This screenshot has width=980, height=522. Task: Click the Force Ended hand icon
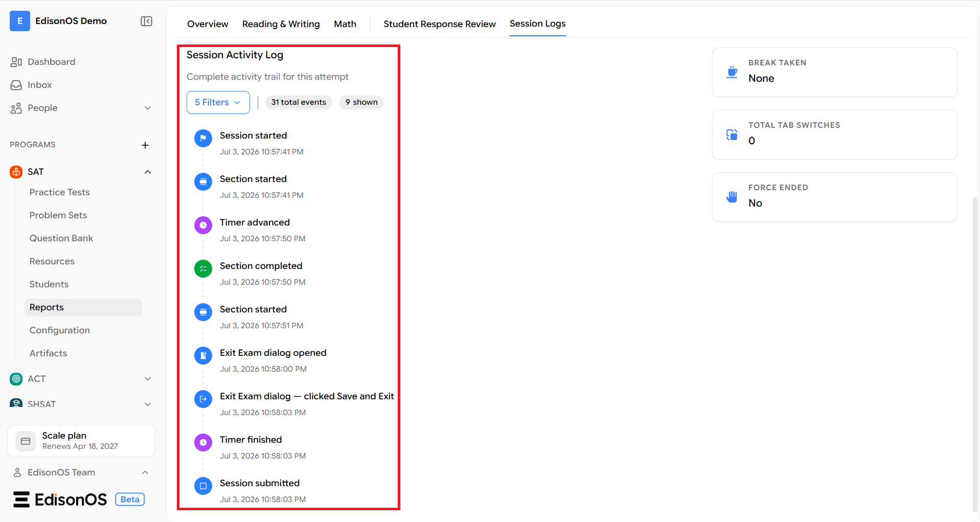tap(732, 197)
